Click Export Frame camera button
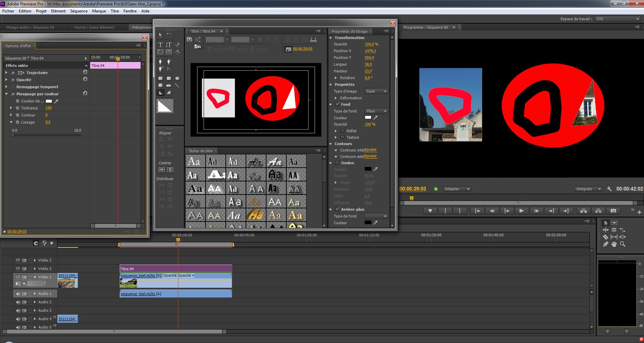 613,211
